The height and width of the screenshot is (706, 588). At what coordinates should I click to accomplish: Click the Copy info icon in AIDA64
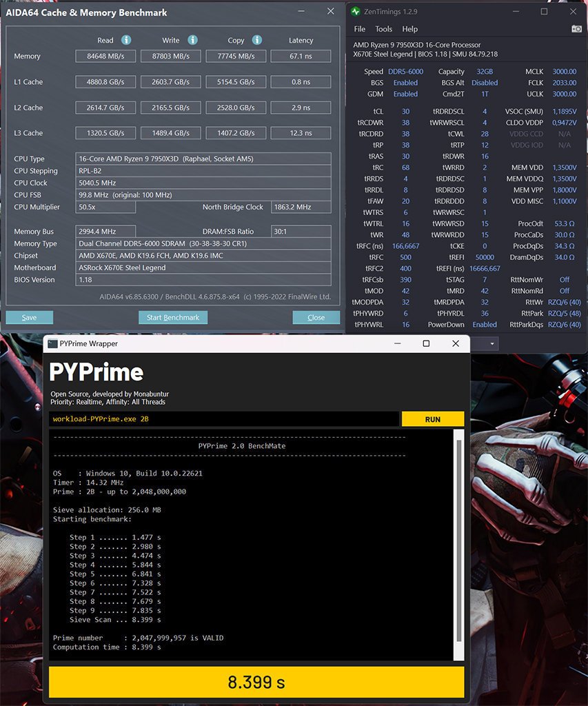pos(256,40)
